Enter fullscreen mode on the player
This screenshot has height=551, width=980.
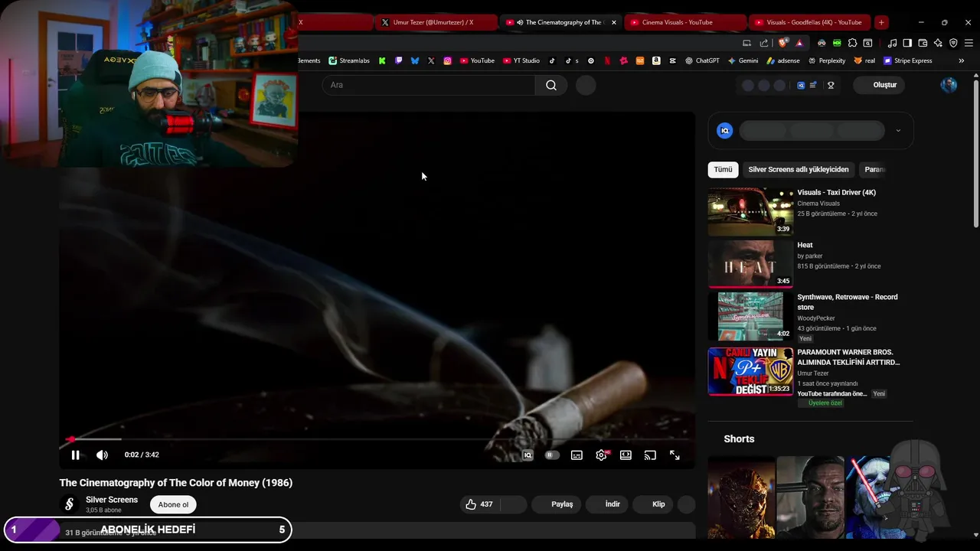(675, 455)
